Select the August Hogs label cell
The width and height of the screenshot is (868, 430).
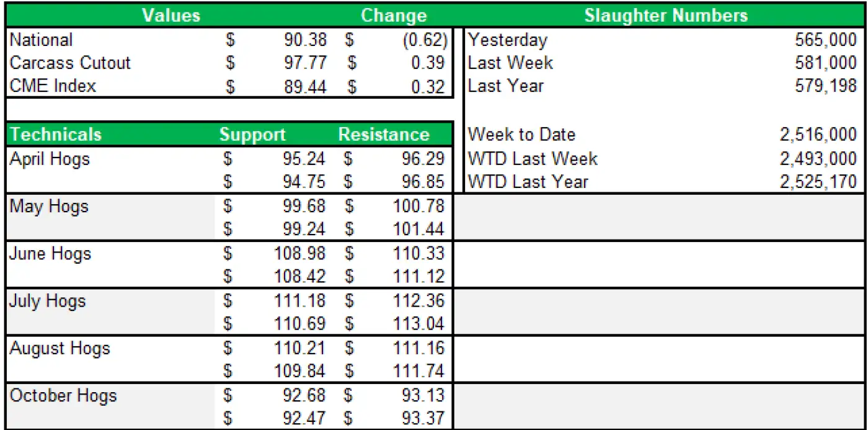(60, 349)
